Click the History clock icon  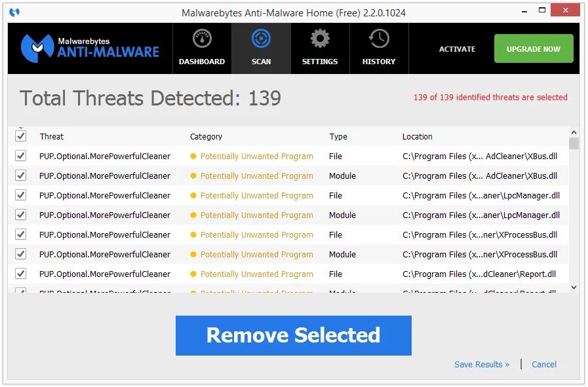click(379, 39)
